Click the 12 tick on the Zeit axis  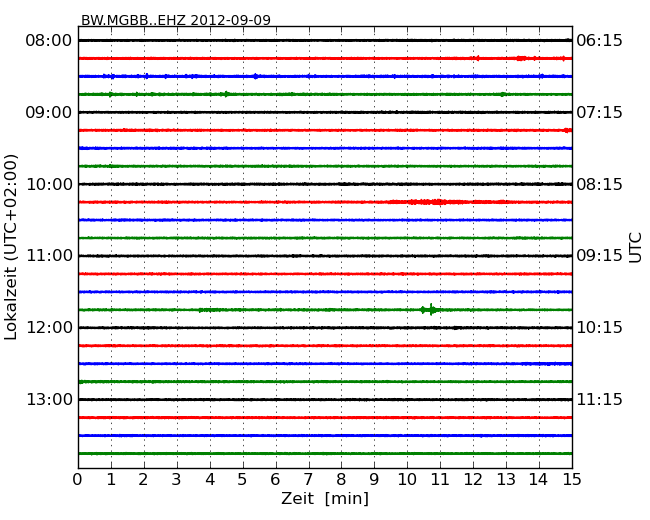tap(473, 479)
